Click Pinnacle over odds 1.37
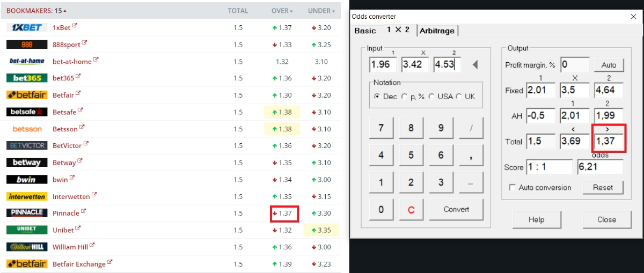644x273 pixels. (x=284, y=213)
